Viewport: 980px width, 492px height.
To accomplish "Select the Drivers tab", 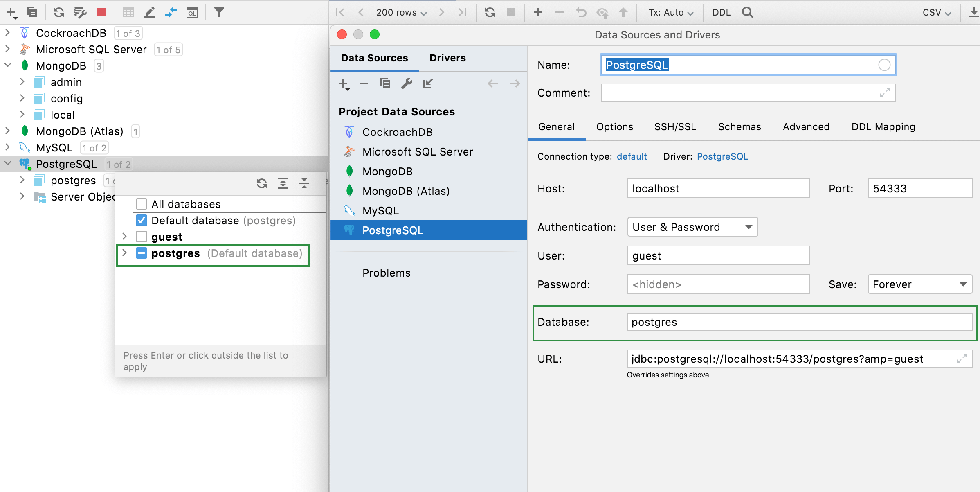I will point(448,57).
